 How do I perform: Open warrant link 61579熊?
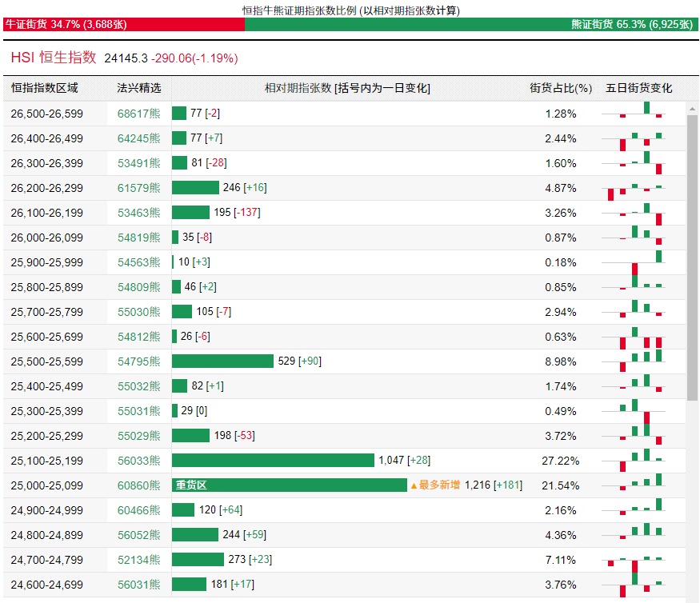(139, 188)
